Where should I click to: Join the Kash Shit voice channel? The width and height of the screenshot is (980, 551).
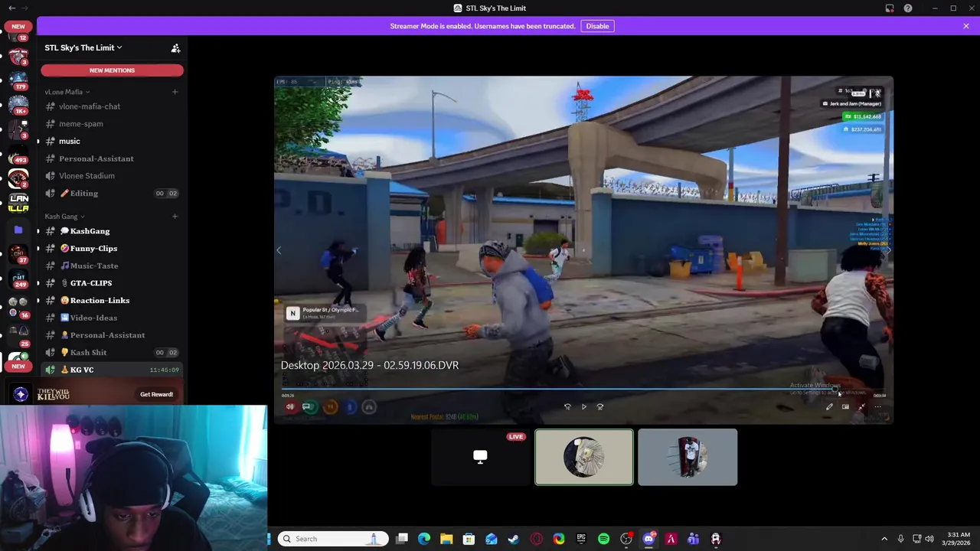tap(111, 353)
